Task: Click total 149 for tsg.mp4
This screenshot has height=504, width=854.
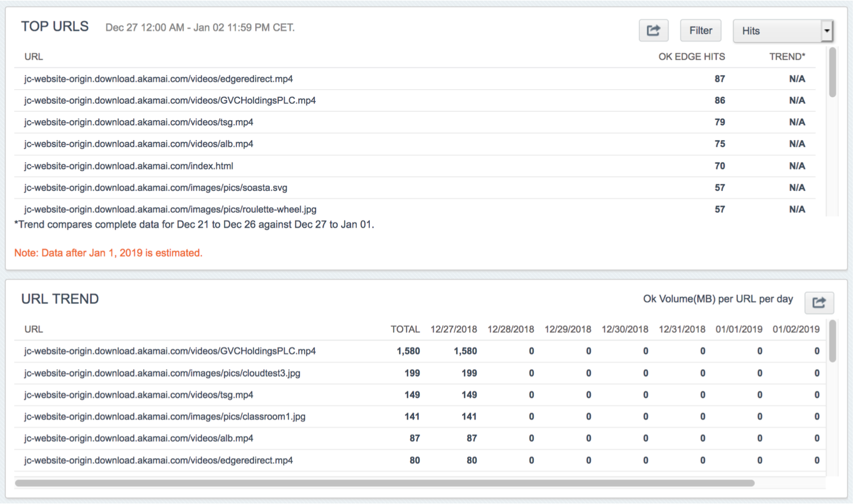Action: click(412, 394)
